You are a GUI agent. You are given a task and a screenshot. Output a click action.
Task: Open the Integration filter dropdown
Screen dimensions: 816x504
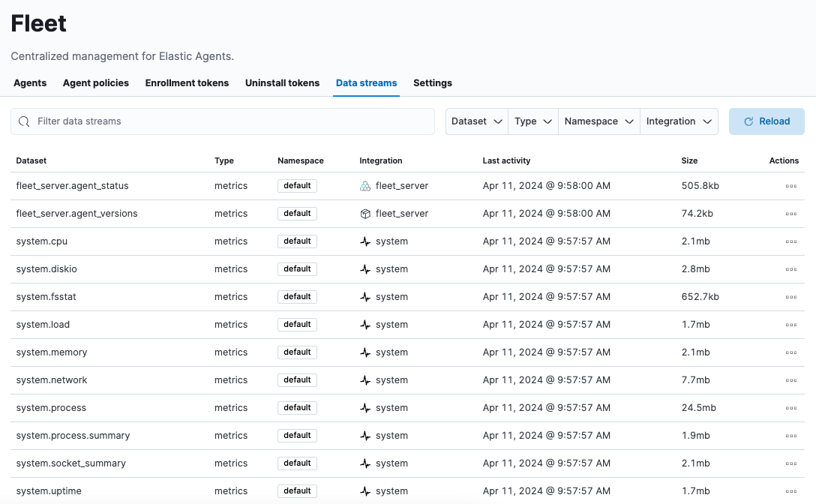[x=678, y=121]
